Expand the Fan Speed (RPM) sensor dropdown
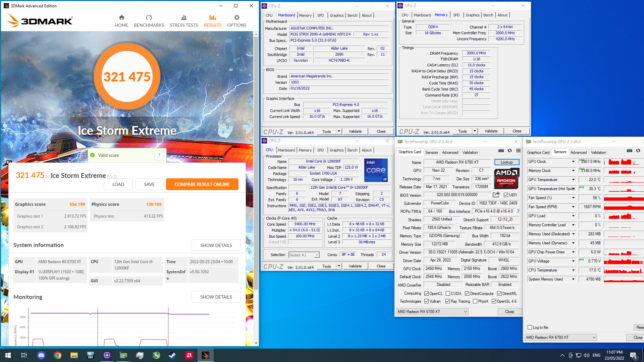The image size is (644, 362). [x=573, y=207]
